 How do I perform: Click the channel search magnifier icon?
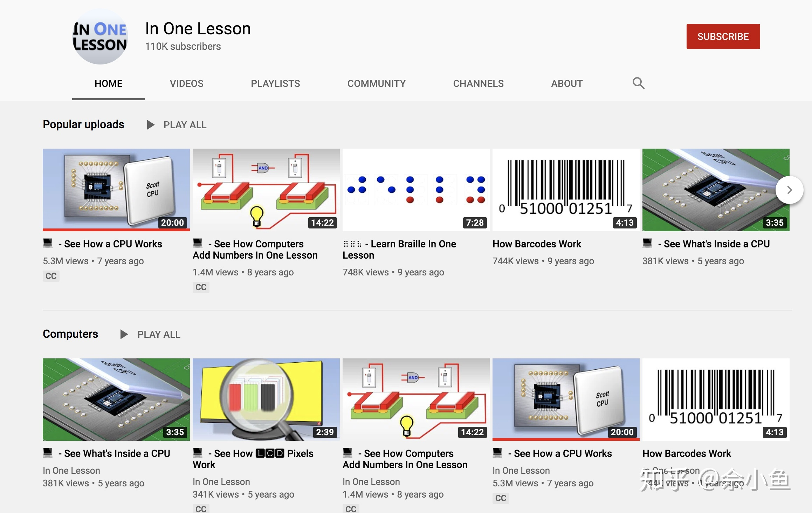(638, 83)
